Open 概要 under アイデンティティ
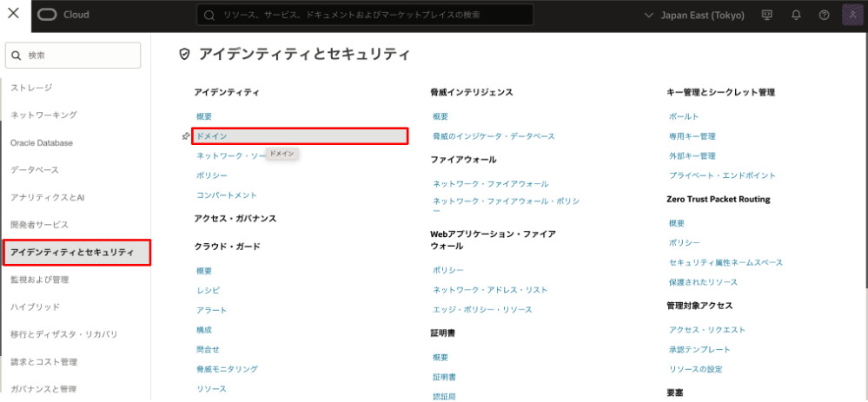Viewport: 868px width, 402px height. [203, 116]
